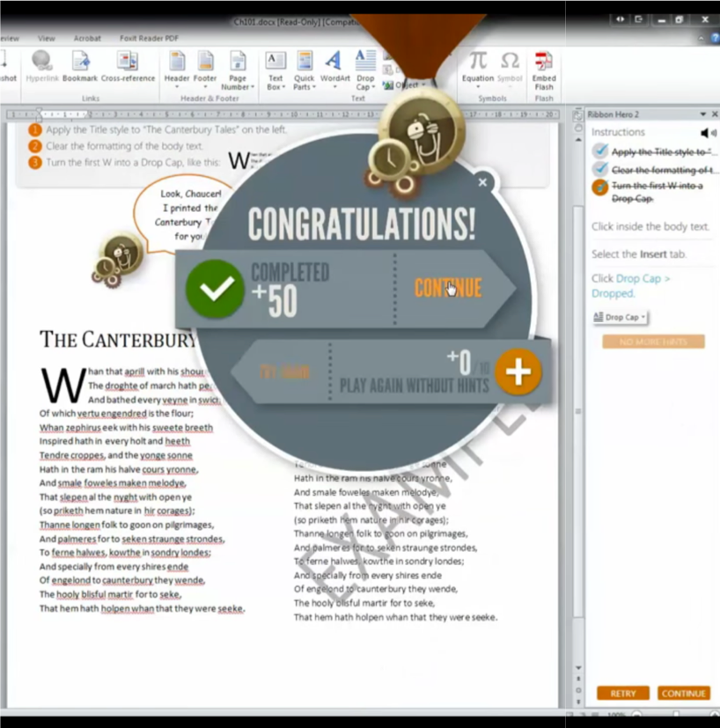720x728 pixels.
Task: Switch to the View ribbon tab
Action: [46, 39]
